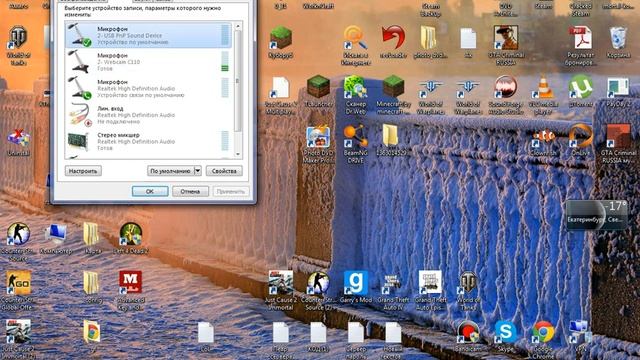Open the Advanced Key shortcut with red M
The height and width of the screenshot is (360, 640).
pos(131,291)
